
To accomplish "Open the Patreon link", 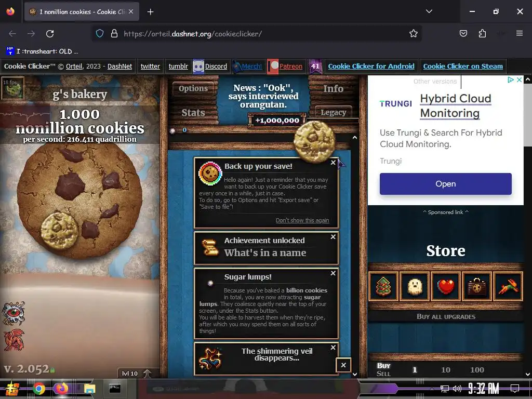I will [291, 66].
